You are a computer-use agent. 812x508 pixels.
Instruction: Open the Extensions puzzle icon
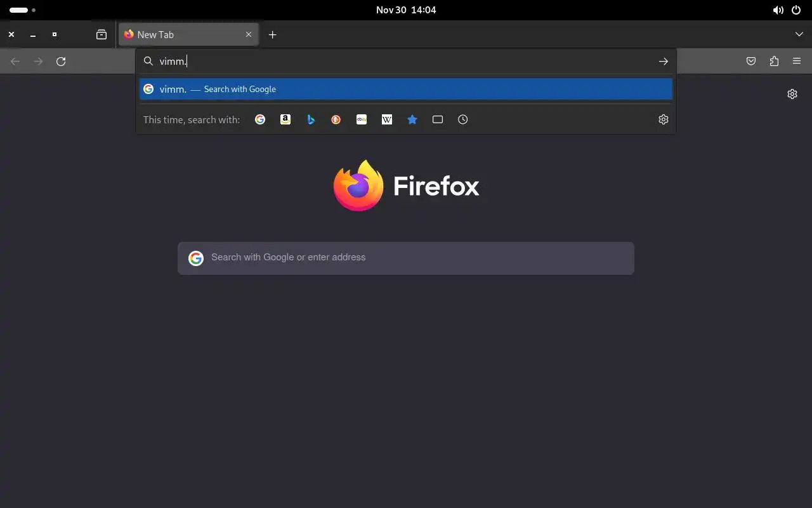(774, 62)
